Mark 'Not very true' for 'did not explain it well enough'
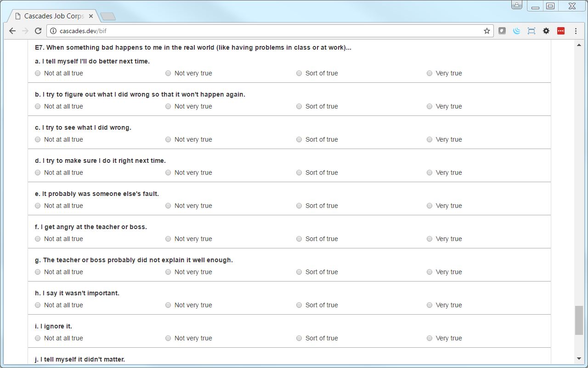 pyautogui.click(x=168, y=272)
